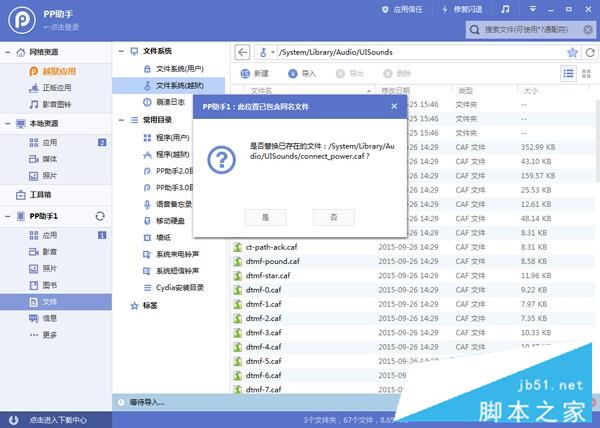Open 更多 in device list
The image size is (600, 428).
[x=44, y=335]
